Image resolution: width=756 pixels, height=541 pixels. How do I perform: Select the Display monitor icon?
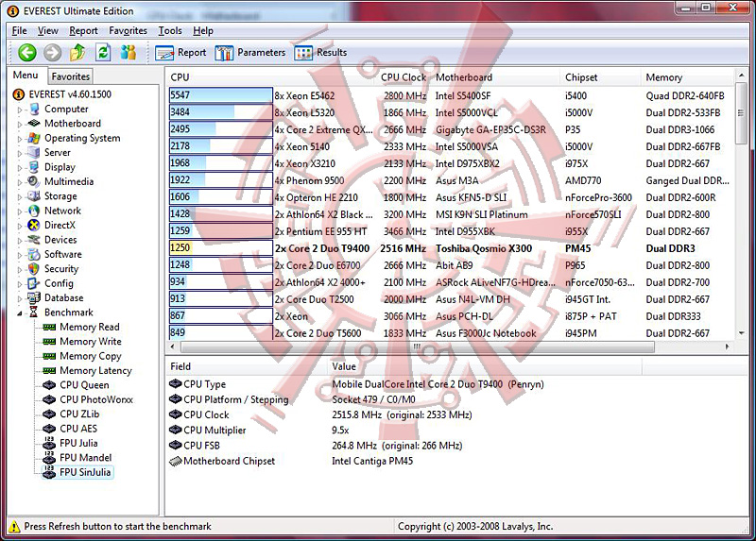[34, 167]
